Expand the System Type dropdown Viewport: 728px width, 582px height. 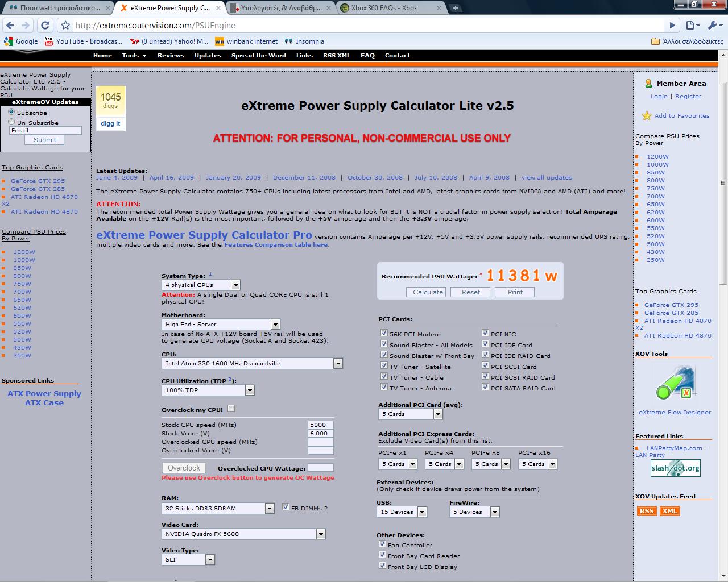point(201,285)
